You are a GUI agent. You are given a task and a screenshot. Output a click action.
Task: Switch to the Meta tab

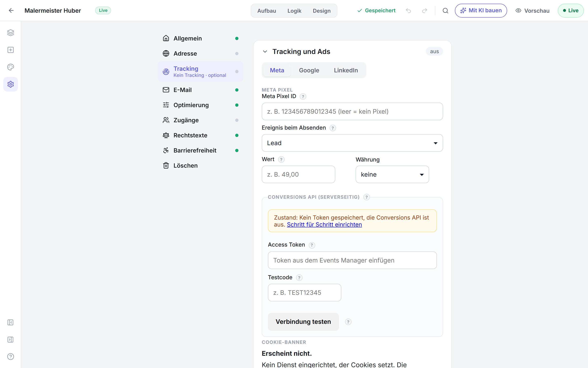click(x=277, y=70)
